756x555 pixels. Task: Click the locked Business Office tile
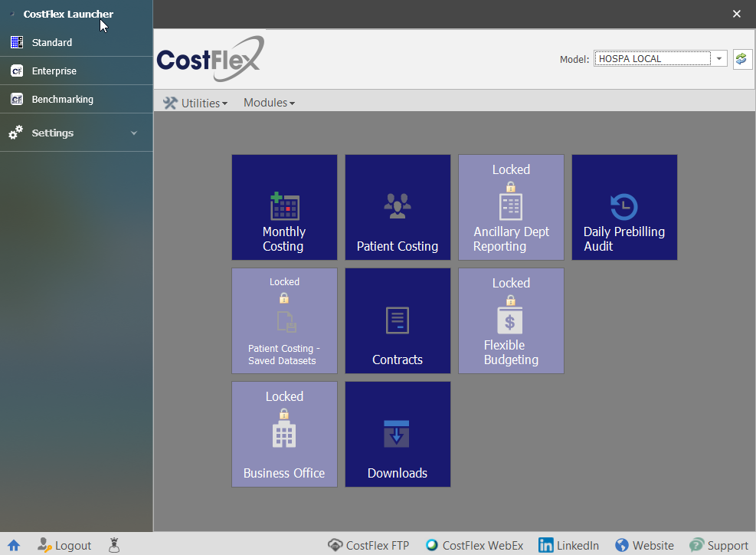tap(284, 434)
